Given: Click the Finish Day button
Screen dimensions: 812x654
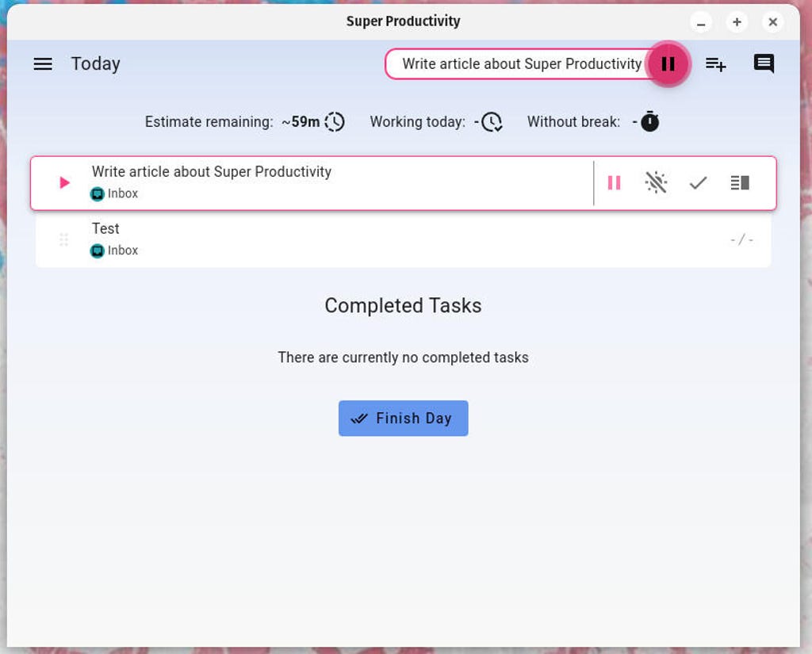Looking at the screenshot, I should click(x=404, y=419).
